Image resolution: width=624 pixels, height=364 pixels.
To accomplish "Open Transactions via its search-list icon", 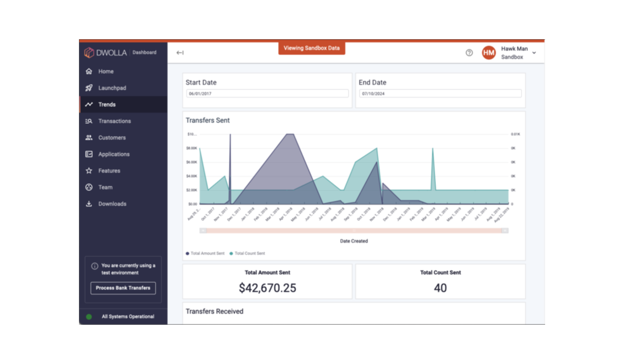I will (x=89, y=121).
